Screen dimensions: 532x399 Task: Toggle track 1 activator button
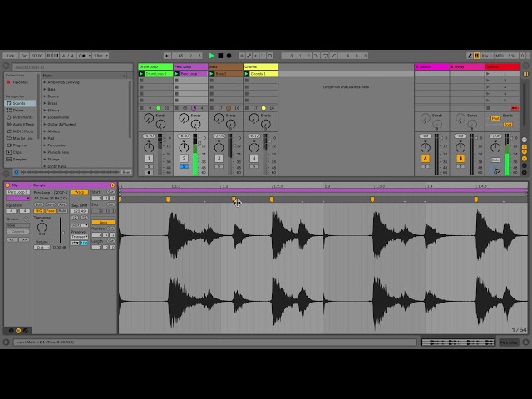click(149, 158)
